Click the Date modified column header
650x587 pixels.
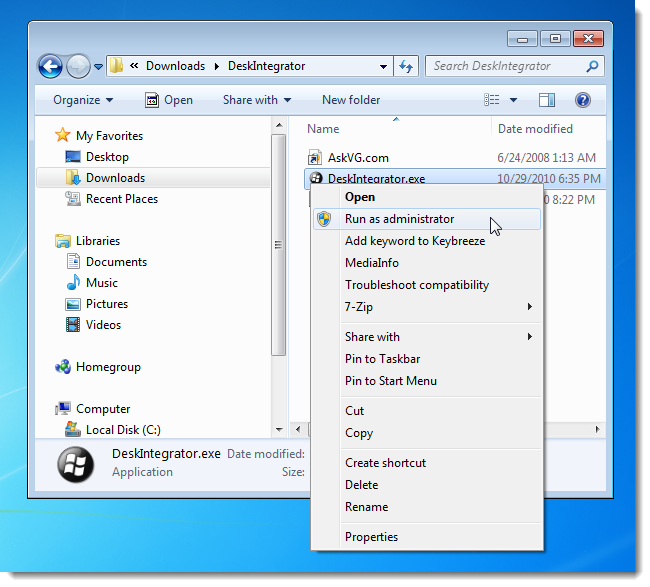[535, 129]
